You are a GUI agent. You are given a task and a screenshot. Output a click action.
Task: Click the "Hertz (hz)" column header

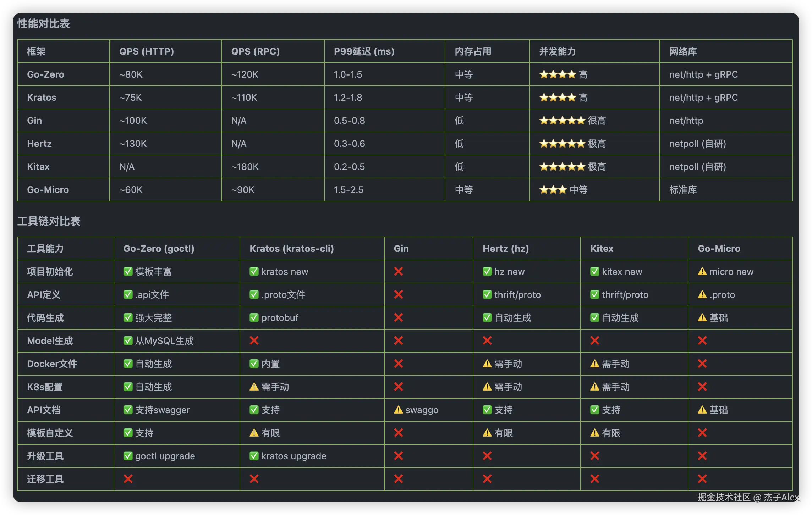tap(506, 249)
